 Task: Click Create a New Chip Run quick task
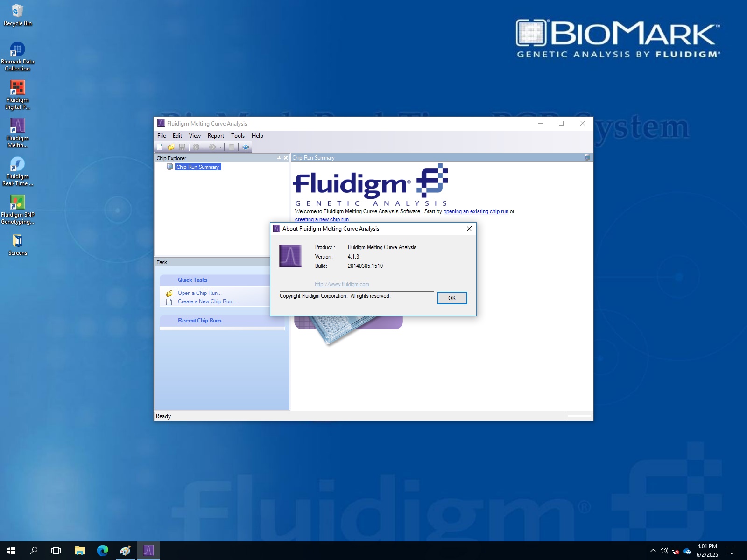click(207, 301)
